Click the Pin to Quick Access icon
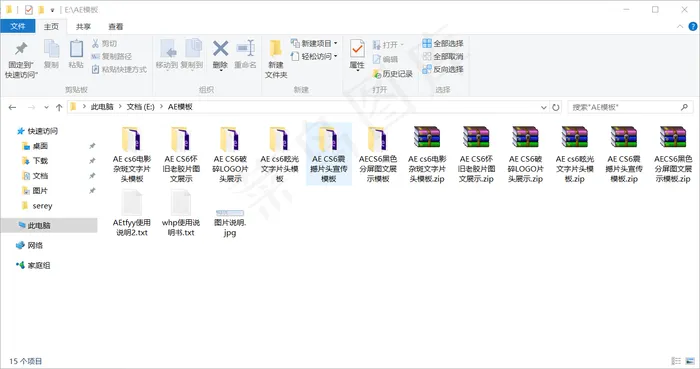This screenshot has height=369, width=700. click(21, 49)
